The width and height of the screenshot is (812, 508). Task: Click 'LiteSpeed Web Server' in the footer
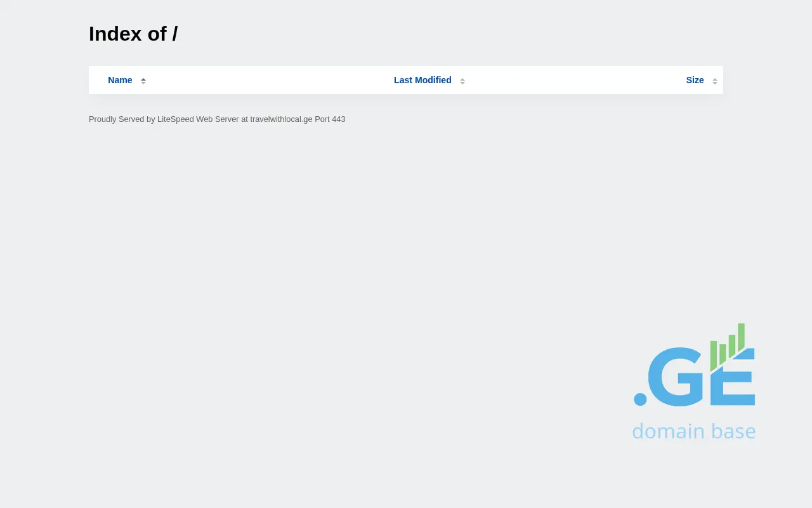pyautogui.click(x=198, y=119)
